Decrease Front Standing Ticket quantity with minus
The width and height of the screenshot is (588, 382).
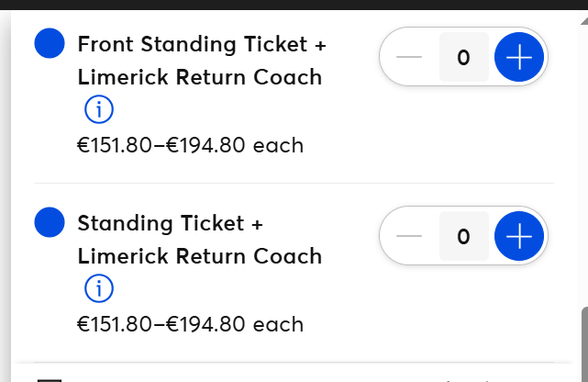click(x=409, y=57)
